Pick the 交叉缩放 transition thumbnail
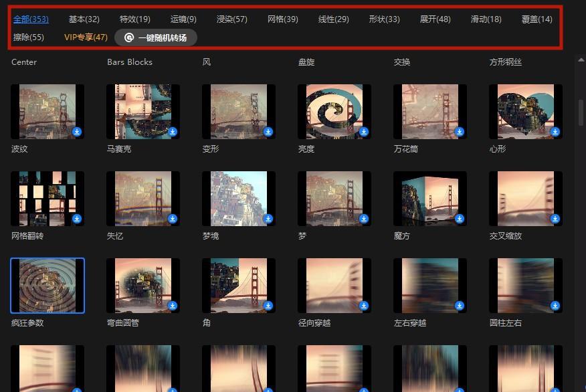Screen dimensions: 586x392 point(526,199)
